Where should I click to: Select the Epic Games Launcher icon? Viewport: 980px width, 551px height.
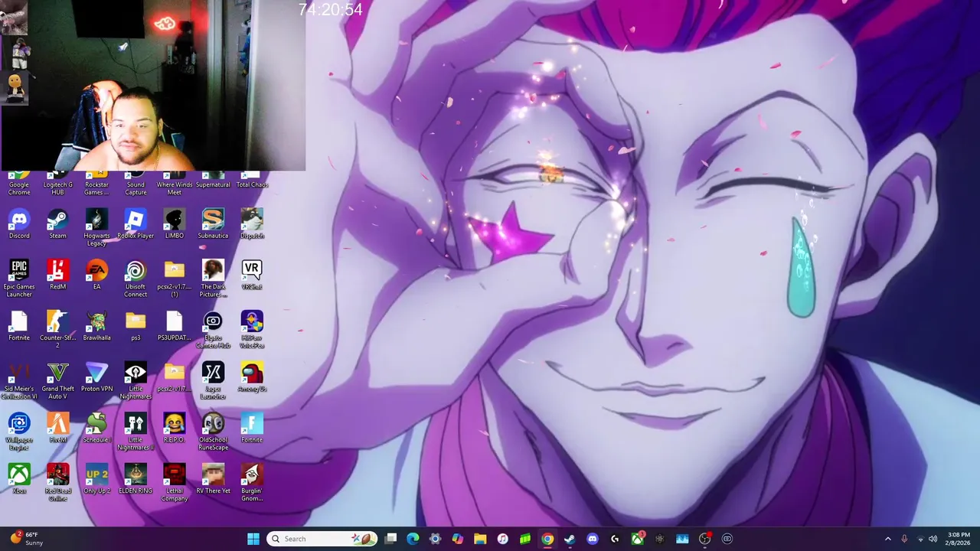19,279
